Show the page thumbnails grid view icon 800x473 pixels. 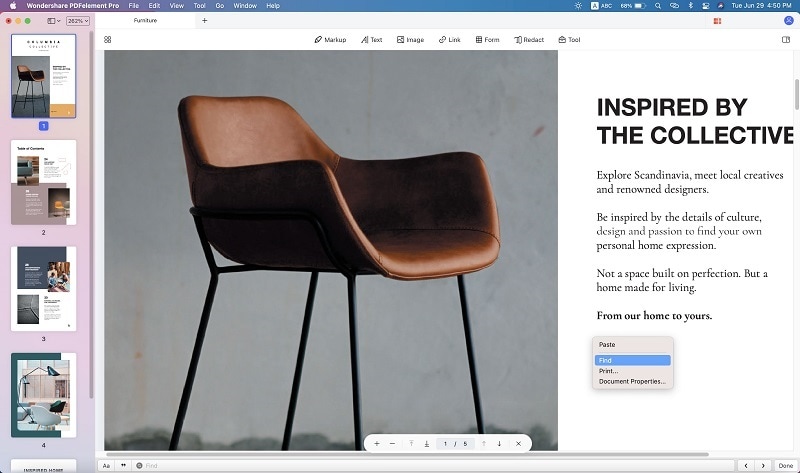(x=108, y=40)
